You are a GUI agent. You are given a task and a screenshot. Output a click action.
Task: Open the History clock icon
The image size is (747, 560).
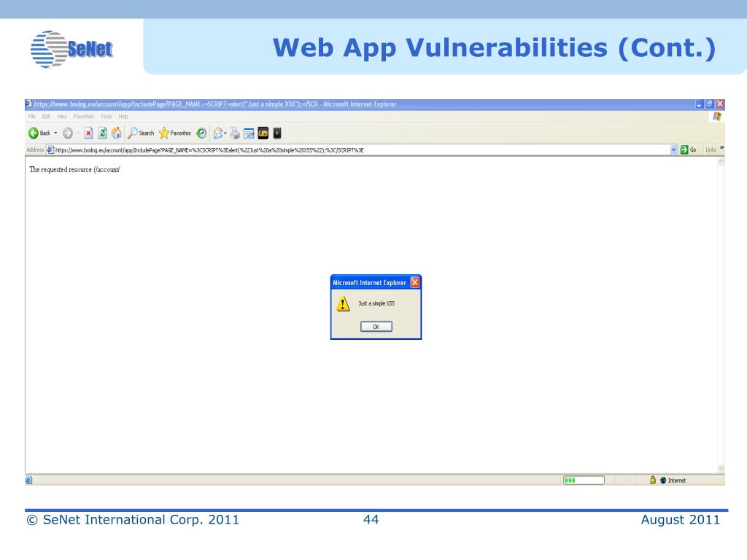click(x=201, y=133)
